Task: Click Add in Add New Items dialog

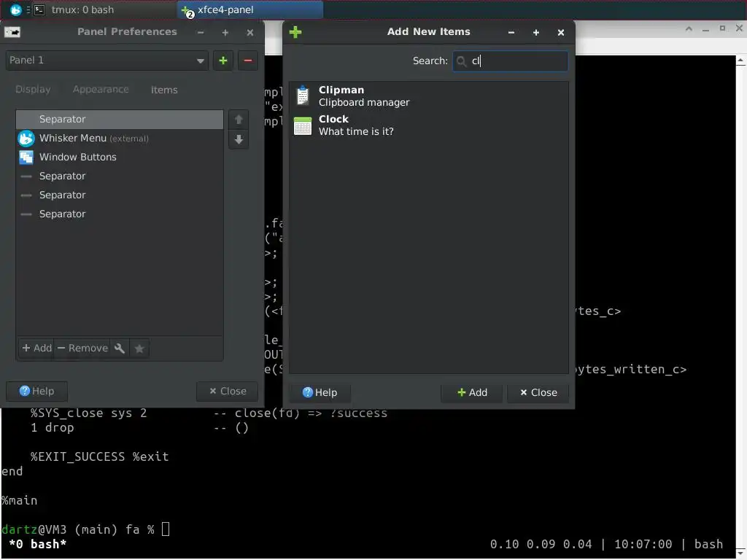Action: point(472,393)
